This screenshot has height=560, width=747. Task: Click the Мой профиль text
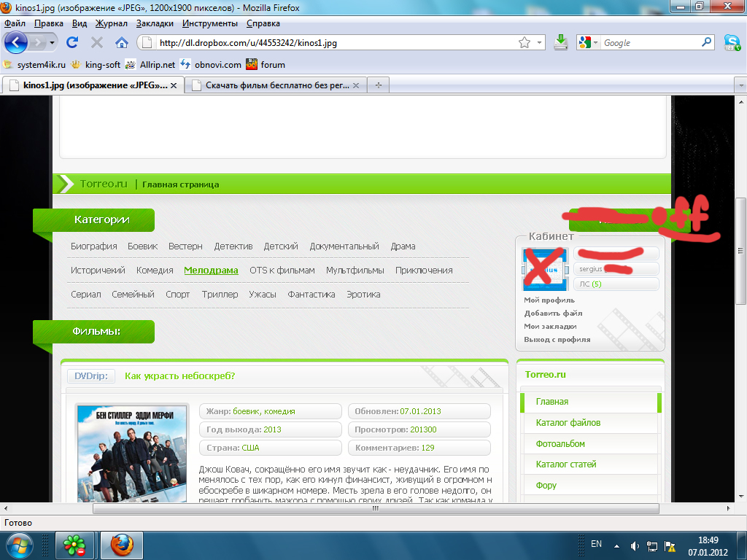point(549,300)
